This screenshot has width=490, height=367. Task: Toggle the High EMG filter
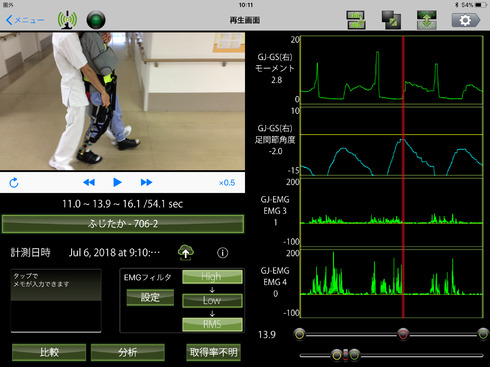point(212,277)
